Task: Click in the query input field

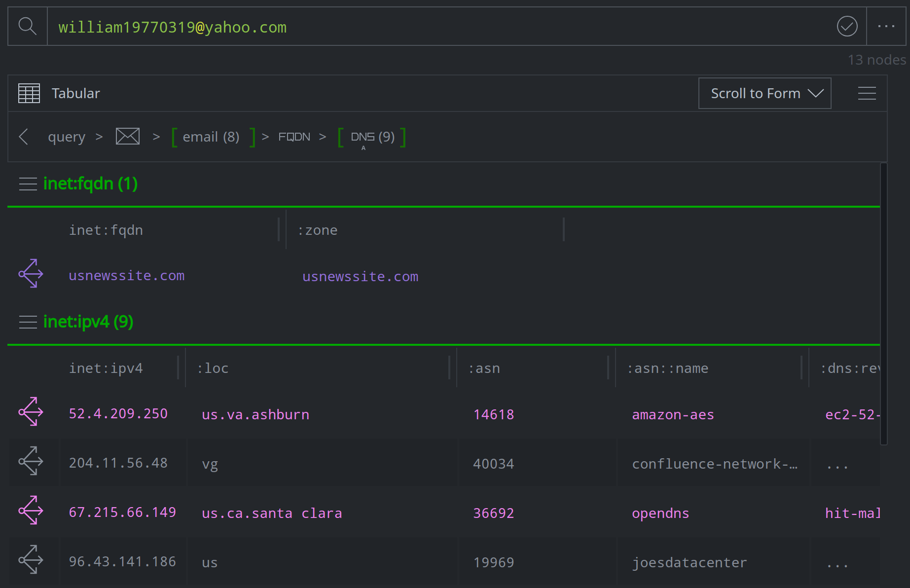Action: (x=444, y=27)
